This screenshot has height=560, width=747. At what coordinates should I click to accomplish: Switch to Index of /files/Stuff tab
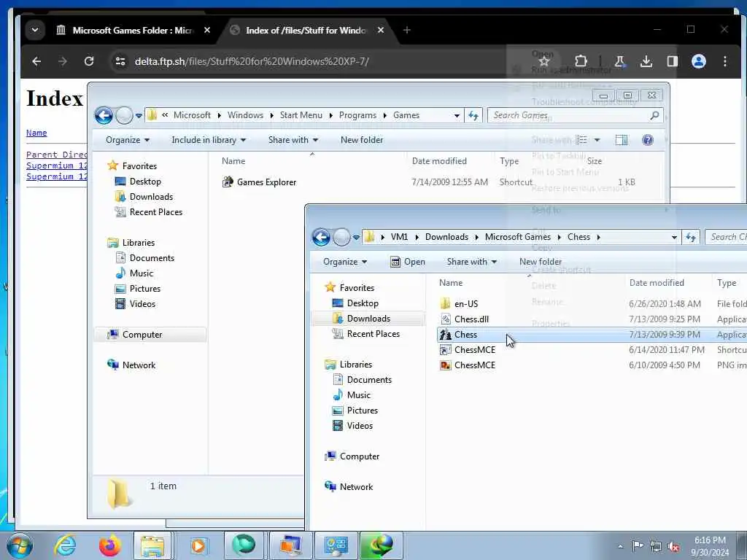(307, 30)
